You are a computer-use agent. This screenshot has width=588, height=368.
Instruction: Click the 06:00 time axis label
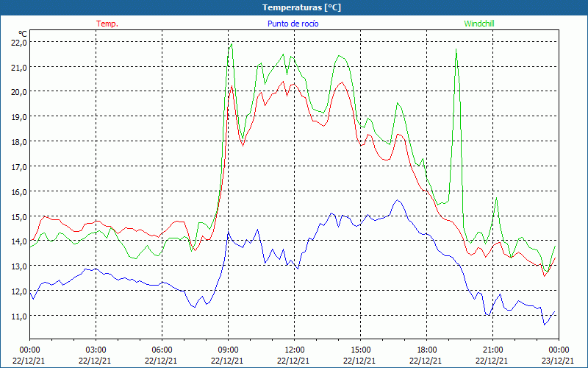point(162,350)
